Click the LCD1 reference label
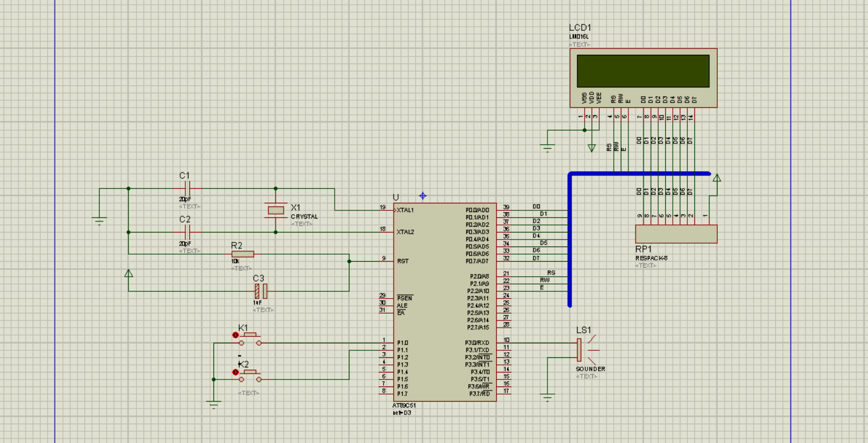The image size is (868, 443). (x=580, y=28)
